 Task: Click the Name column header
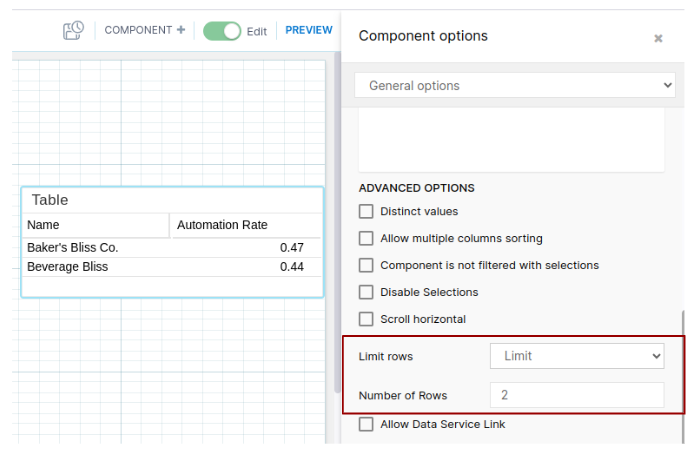pyautogui.click(x=96, y=225)
